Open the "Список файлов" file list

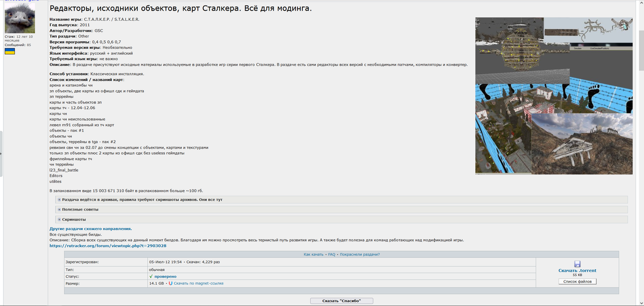577,281
